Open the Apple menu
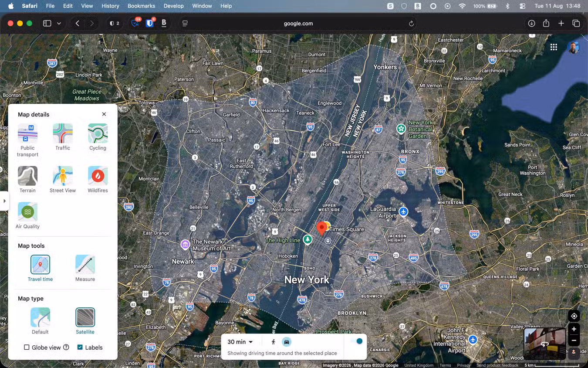 [x=11, y=6]
